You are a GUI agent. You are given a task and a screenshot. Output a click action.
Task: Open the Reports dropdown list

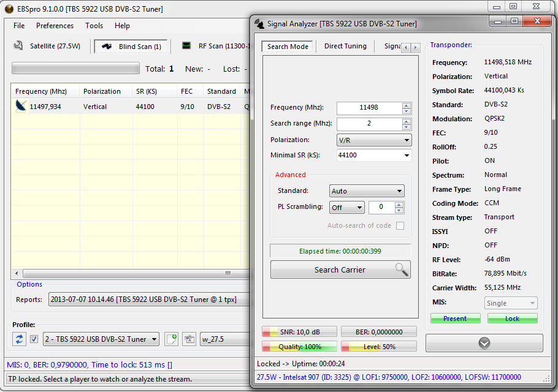pyautogui.click(x=150, y=300)
